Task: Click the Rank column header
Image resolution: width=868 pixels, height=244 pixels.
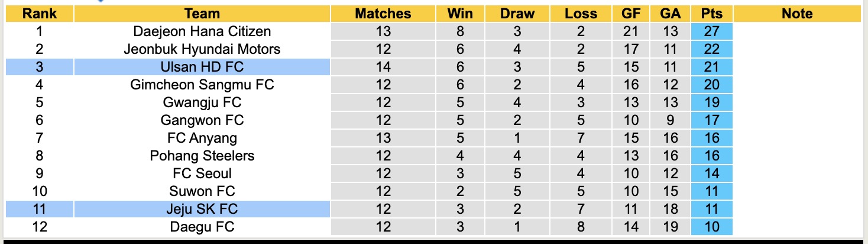Action: tap(40, 14)
